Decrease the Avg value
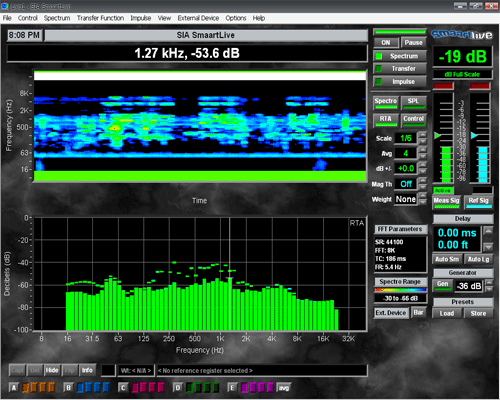500x400 pixels. [422, 156]
